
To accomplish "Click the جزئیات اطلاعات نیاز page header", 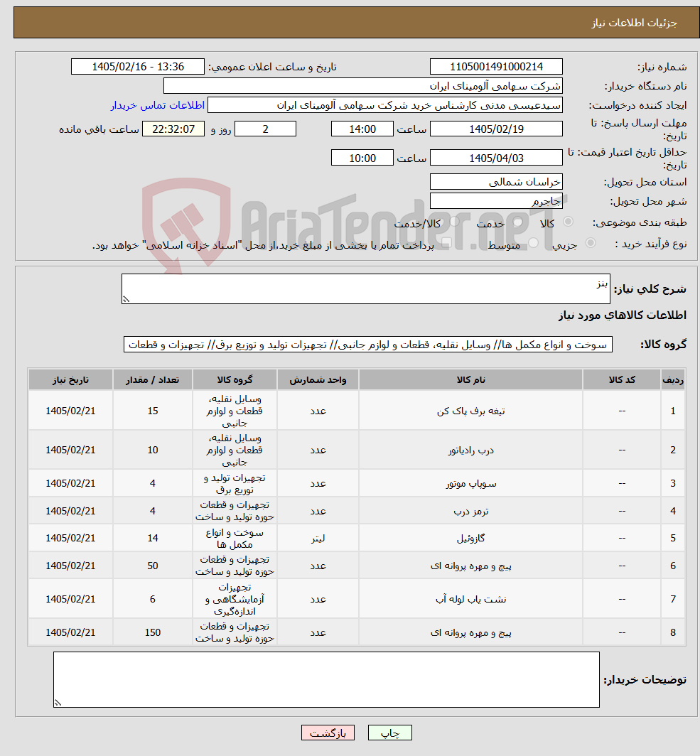I will 635,23.
